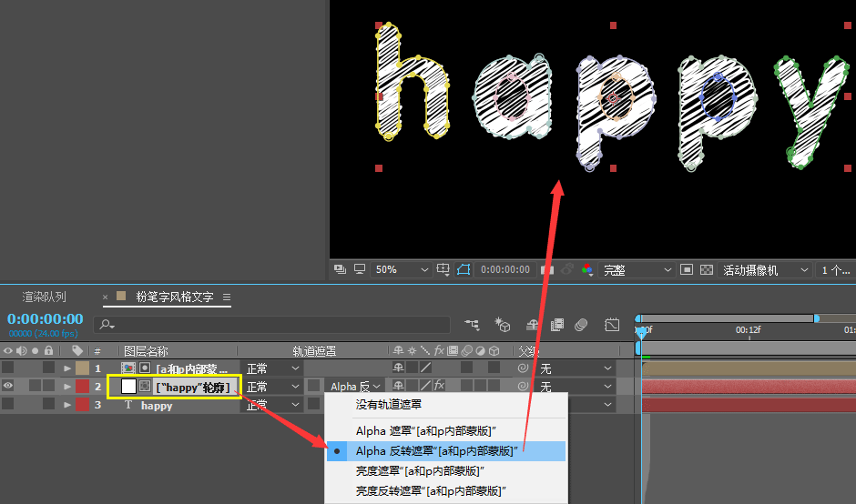Open the 活动摄像机 camera view dropdown
Viewport: 856px width, 504px height.
click(x=765, y=270)
